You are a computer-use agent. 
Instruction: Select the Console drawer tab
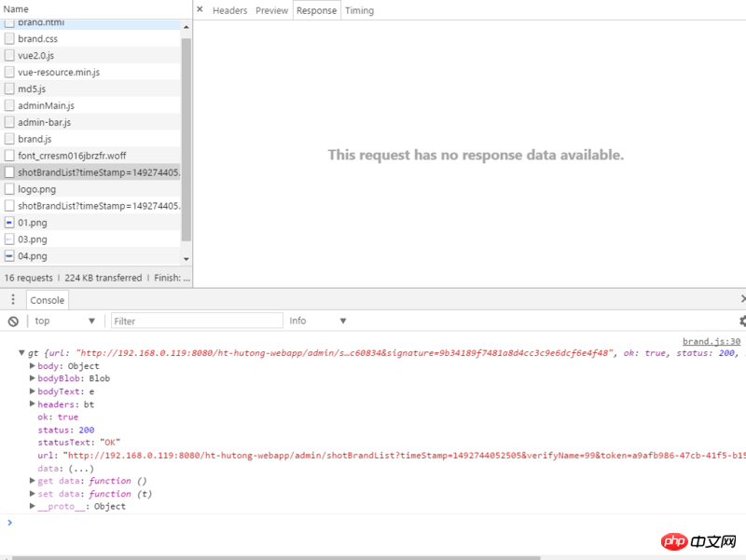[48, 300]
